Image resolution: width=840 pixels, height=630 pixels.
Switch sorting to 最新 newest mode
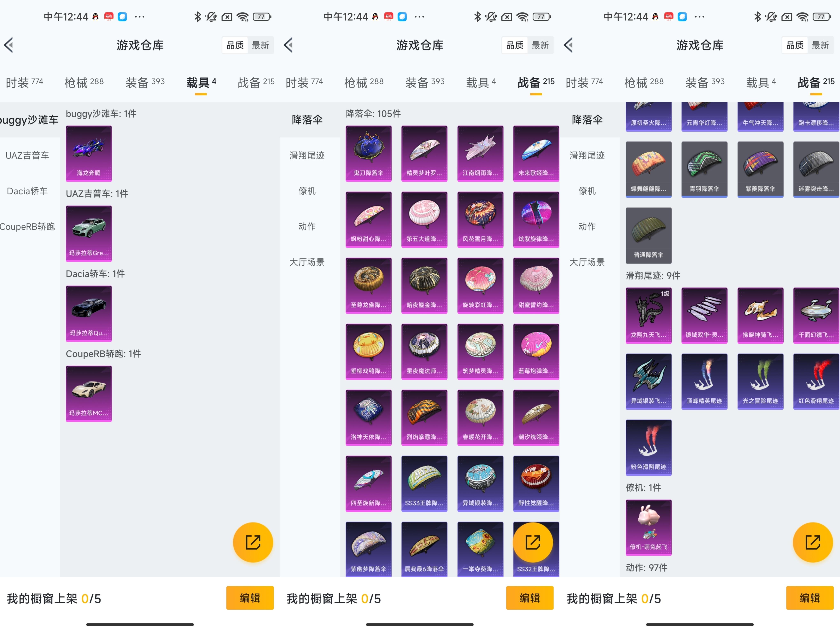click(260, 45)
